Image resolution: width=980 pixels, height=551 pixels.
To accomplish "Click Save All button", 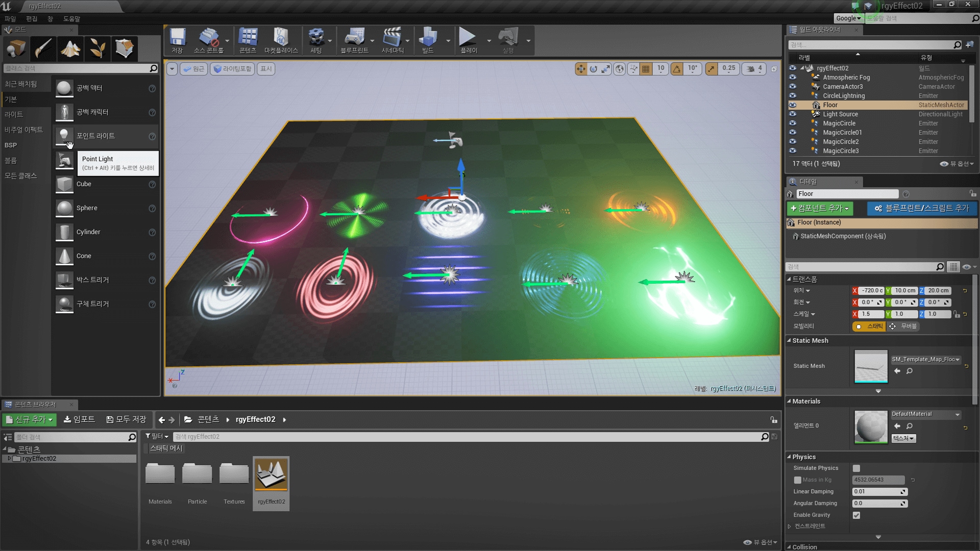I will point(126,420).
